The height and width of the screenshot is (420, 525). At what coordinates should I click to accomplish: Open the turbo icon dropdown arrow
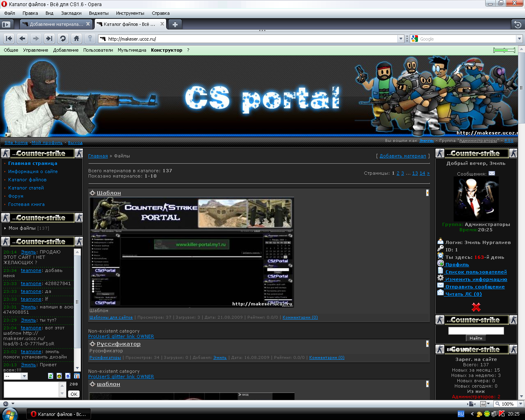(x=13, y=404)
